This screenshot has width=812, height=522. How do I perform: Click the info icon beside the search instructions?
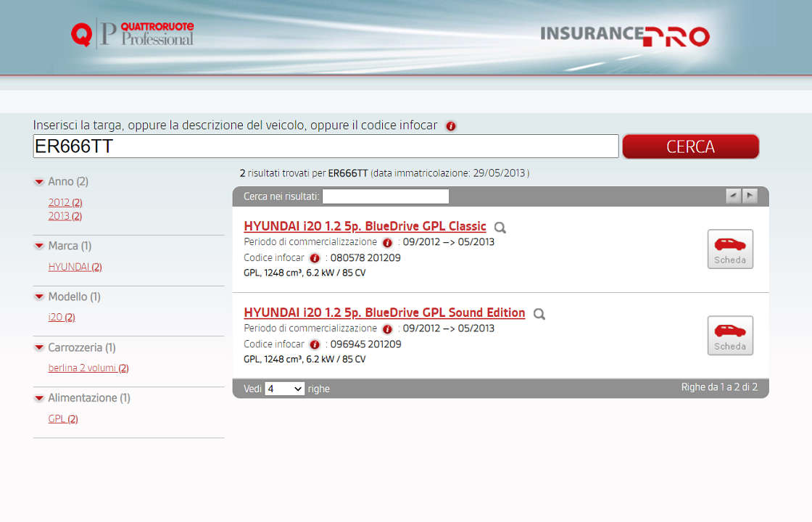451,126
